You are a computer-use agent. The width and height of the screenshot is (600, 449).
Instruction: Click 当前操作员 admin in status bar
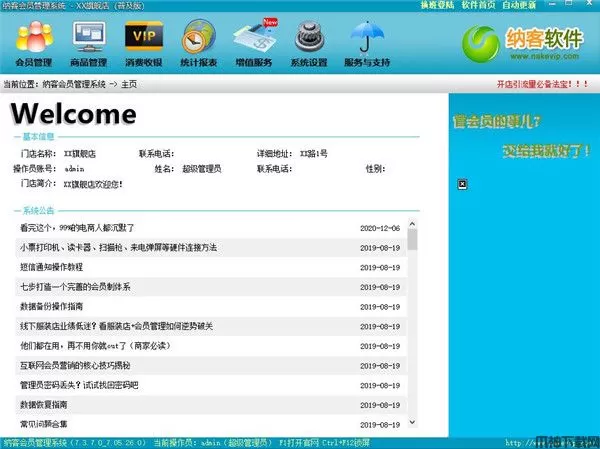[x=212, y=443]
